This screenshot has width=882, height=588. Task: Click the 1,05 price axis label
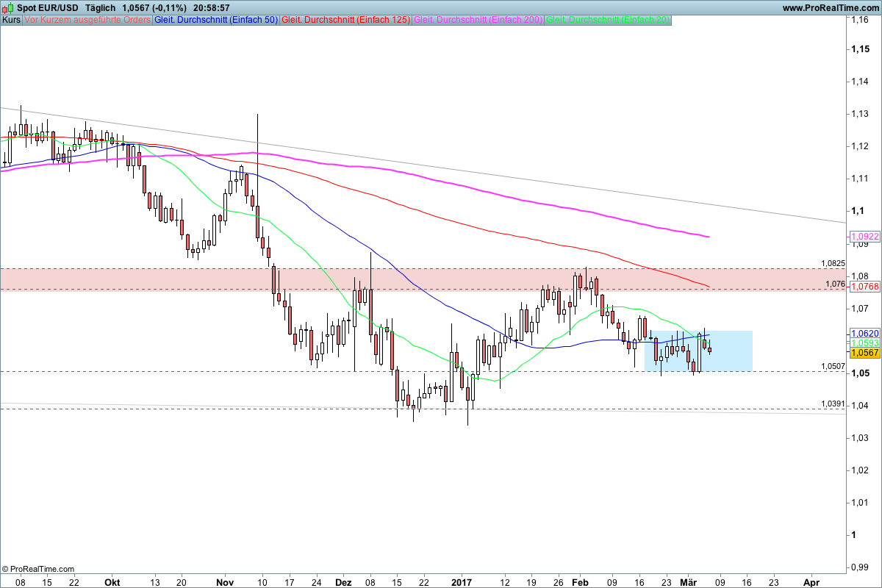[859, 373]
